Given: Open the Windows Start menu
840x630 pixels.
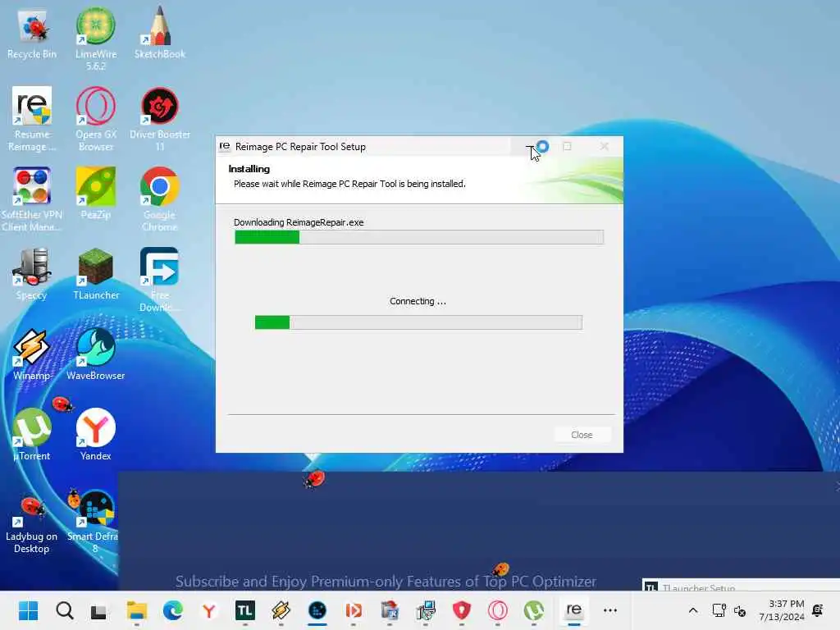Looking at the screenshot, I should pos(29,610).
